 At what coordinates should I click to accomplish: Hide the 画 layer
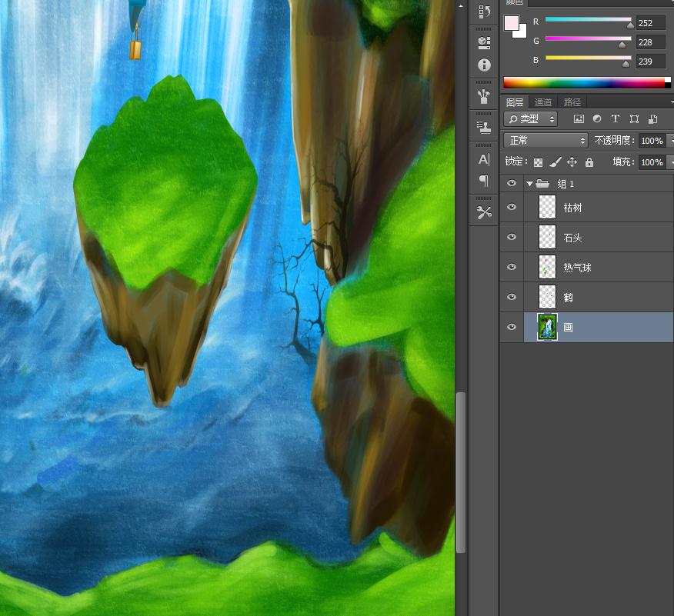point(512,327)
